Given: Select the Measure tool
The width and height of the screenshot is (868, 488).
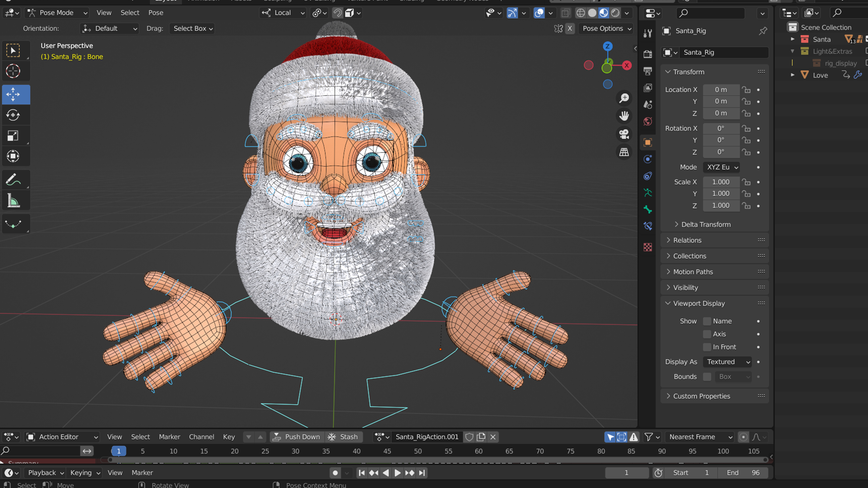Looking at the screenshot, I should coord(13,200).
